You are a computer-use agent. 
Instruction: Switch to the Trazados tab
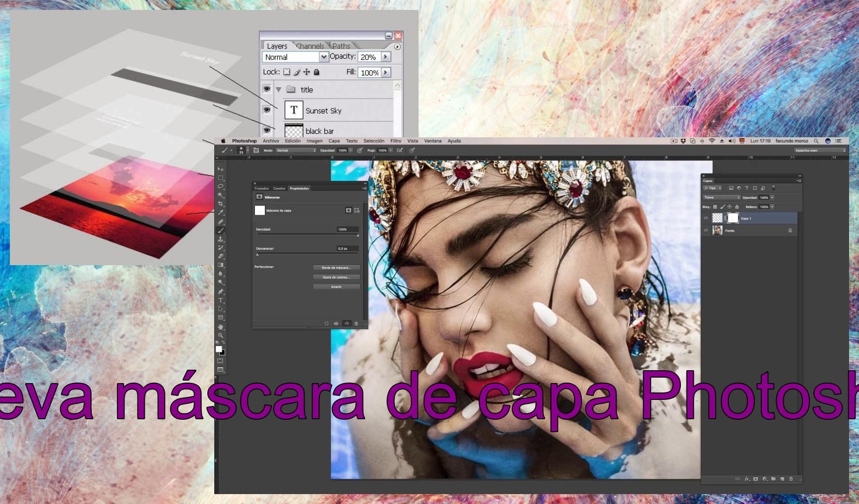coord(261,188)
